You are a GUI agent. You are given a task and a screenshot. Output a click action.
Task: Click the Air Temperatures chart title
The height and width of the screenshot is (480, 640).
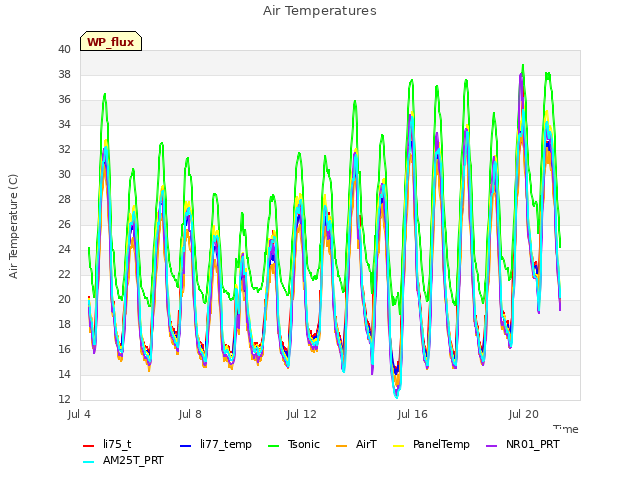pos(320,11)
